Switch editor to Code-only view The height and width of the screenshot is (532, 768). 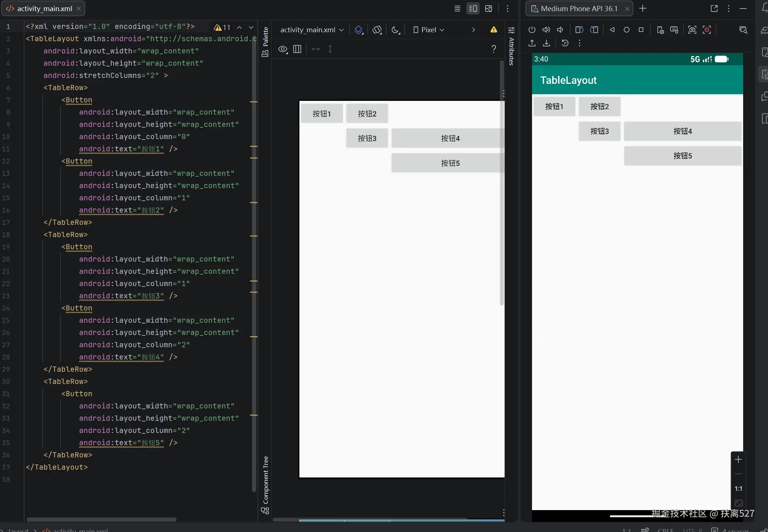tap(457, 9)
